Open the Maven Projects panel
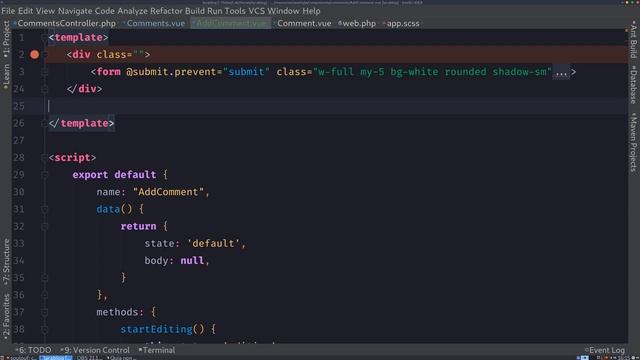 click(x=633, y=142)
